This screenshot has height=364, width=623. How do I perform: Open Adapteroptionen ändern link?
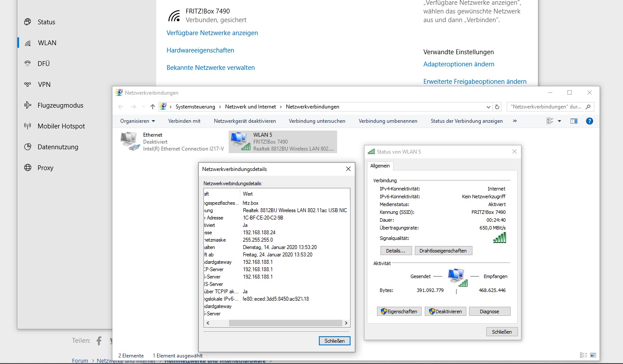(459, 64)
